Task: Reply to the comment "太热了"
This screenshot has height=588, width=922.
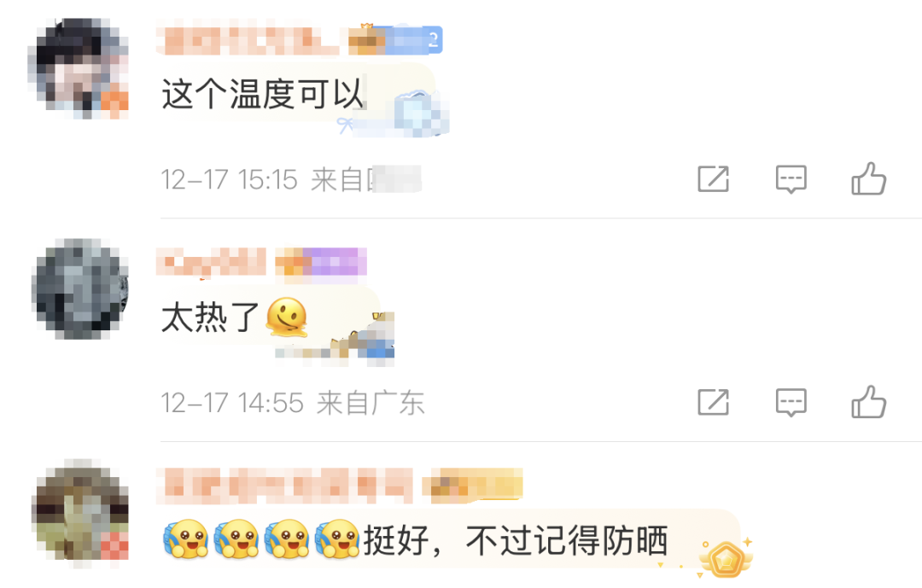Action: coord(791,402)
